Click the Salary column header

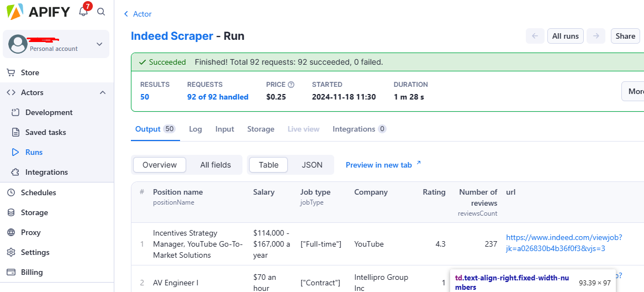click(x=263, y=192)
